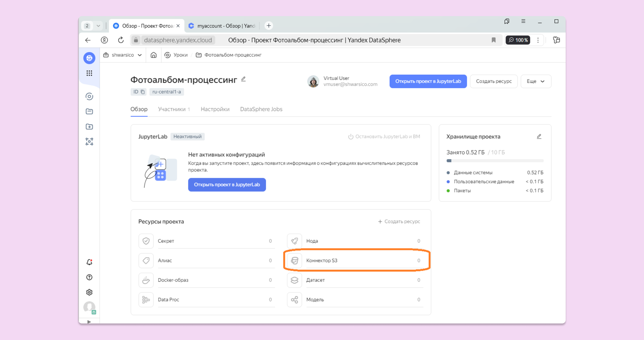Open sidebar settings gear

coord(89,292)
